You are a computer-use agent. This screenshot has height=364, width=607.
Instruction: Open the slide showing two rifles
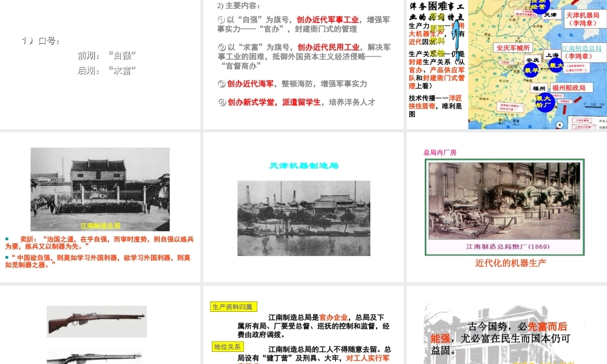[x=100, y=325]
